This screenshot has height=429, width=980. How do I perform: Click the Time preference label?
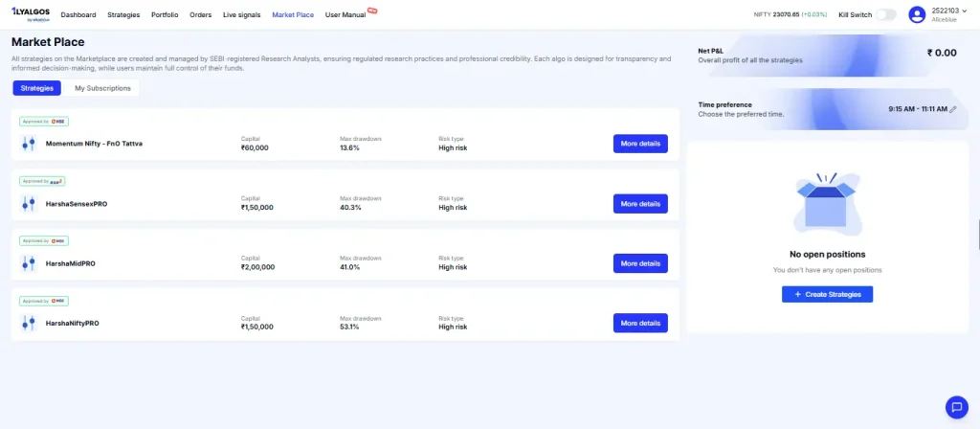point(725,105)
